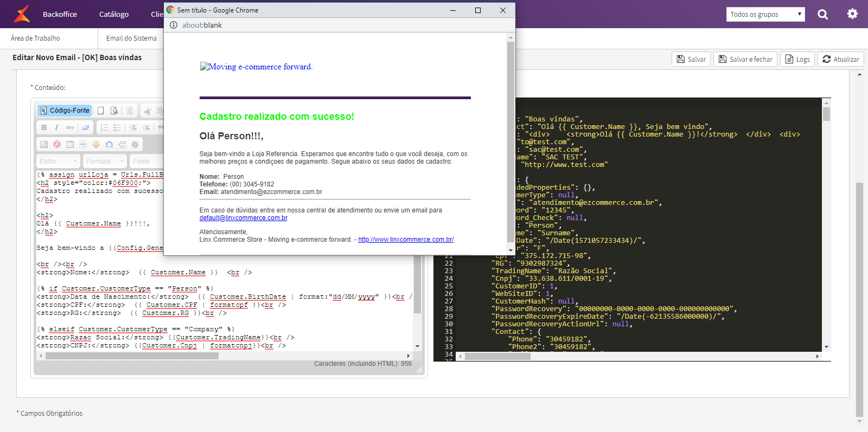Open the Estilo style dropdown
Viewport: 868px width, 432px height.
59,161
